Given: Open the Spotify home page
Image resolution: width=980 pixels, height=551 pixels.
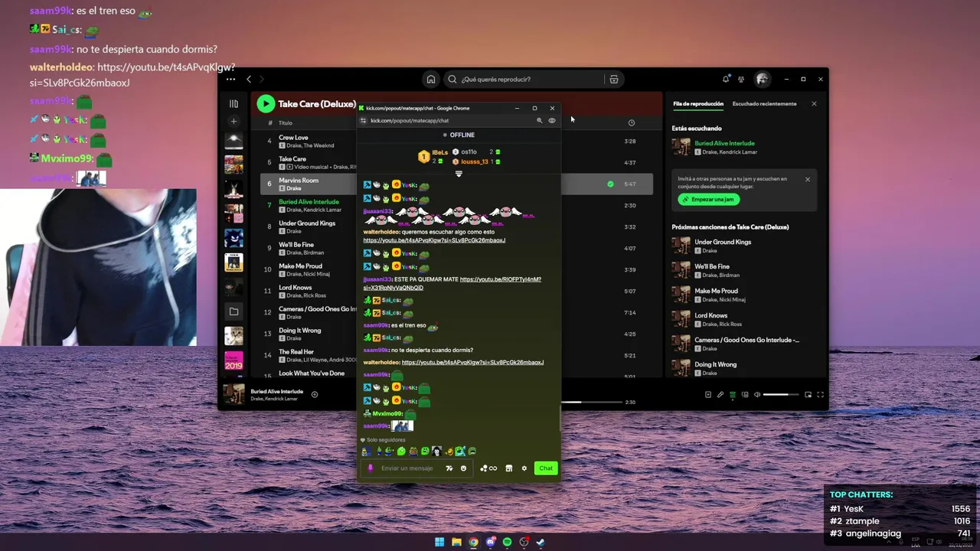Looking at the screenshot, I should pyautogui.click(x=431, y=79).
